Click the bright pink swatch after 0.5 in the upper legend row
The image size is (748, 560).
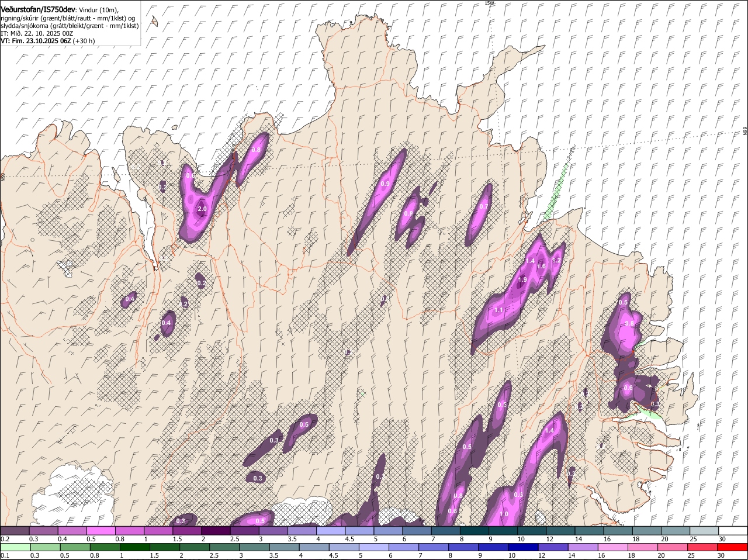(100, 531)
